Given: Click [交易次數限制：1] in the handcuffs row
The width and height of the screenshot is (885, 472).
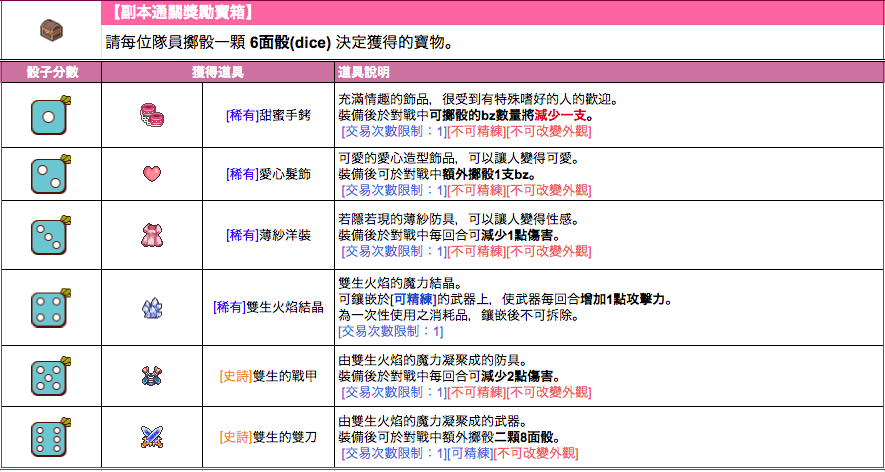Looking at the screenshot, I should tap(394, 132).
